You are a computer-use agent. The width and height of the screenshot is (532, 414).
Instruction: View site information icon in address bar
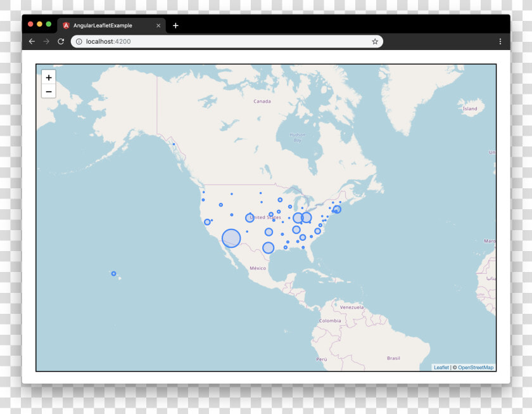[79, 41]
